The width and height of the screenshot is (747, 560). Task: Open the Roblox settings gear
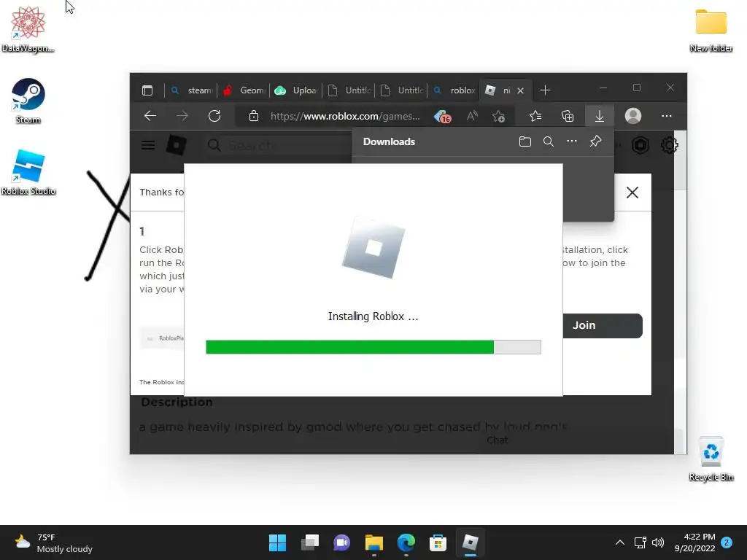point(669,145)
